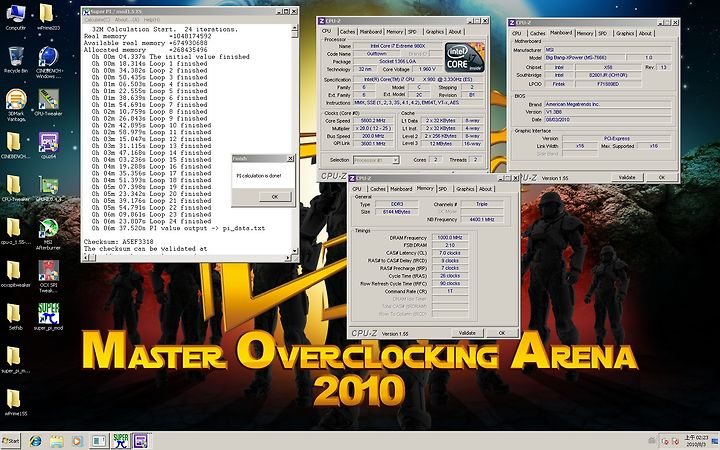
Task: Open the wPrime203 folder on desktop
Action: [47, 13]
